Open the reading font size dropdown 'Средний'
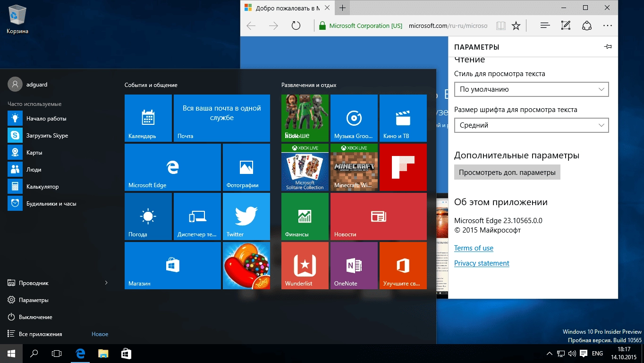 531,125
